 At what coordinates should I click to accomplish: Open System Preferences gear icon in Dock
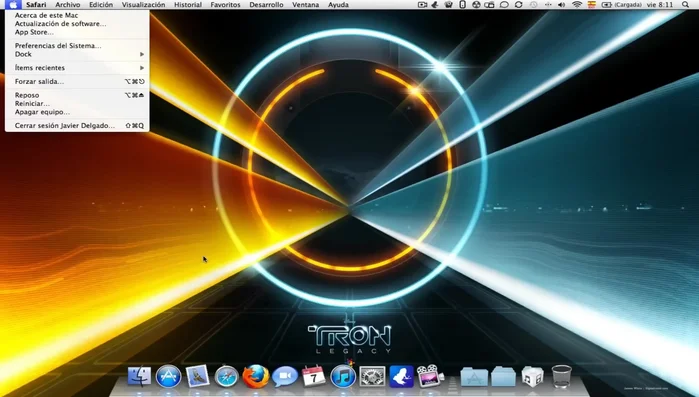(x=372, y=377)
